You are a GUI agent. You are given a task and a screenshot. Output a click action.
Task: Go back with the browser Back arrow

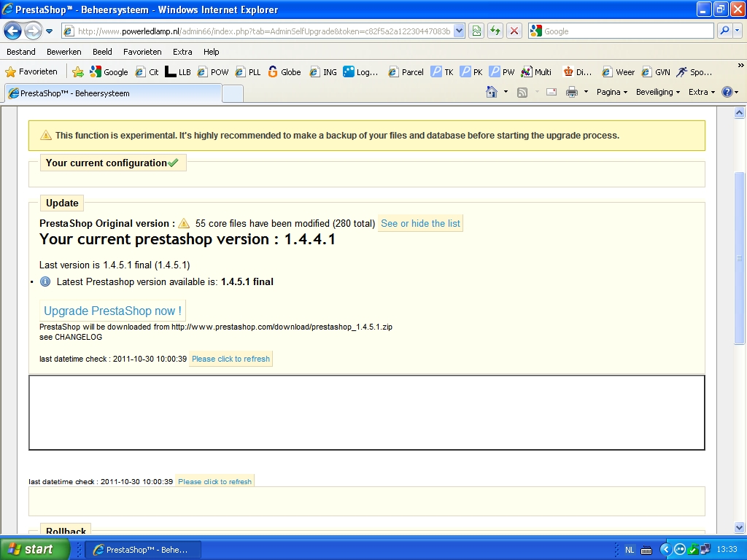[x=12, y=31]
